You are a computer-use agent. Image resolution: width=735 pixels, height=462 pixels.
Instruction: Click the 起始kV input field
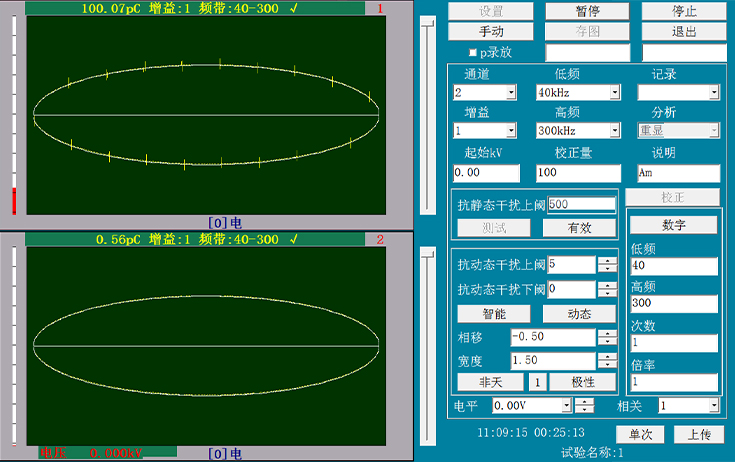coord(484,172)
